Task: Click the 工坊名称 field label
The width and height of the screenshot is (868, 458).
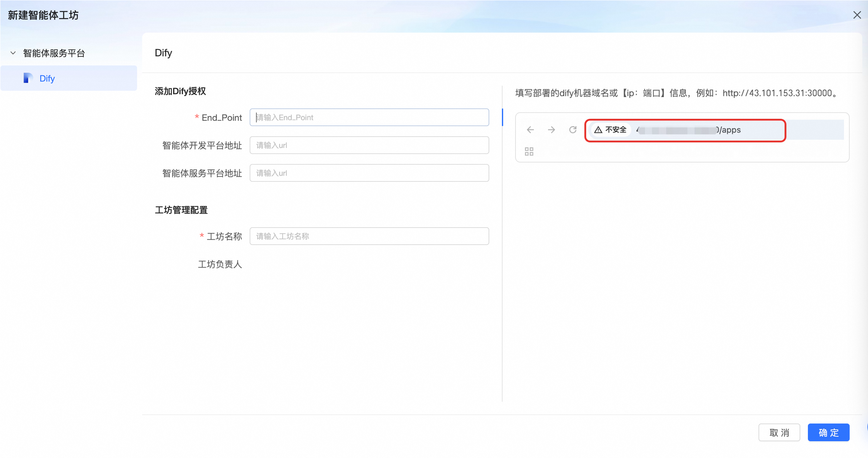Action: pos(224,237)
